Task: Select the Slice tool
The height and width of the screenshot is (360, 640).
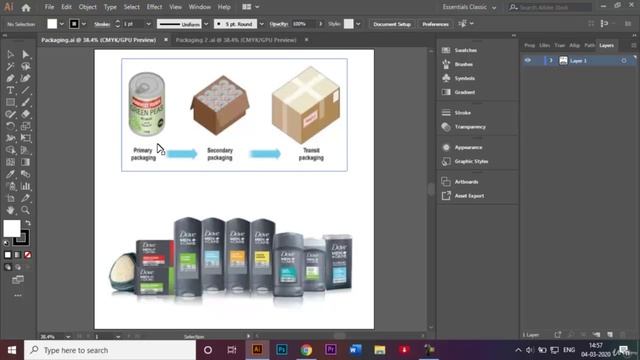Action: point(25,198)
